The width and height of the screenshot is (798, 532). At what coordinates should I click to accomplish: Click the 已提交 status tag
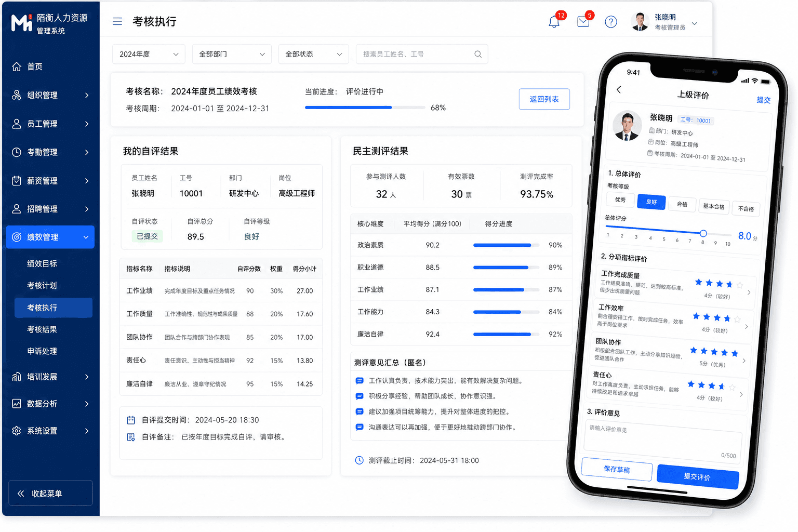(147, 236)
